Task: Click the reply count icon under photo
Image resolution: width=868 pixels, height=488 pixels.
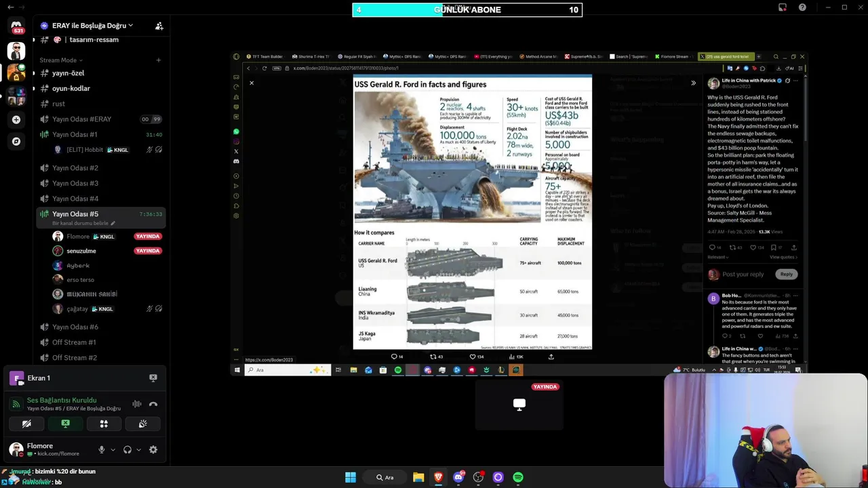Action: 394,357
